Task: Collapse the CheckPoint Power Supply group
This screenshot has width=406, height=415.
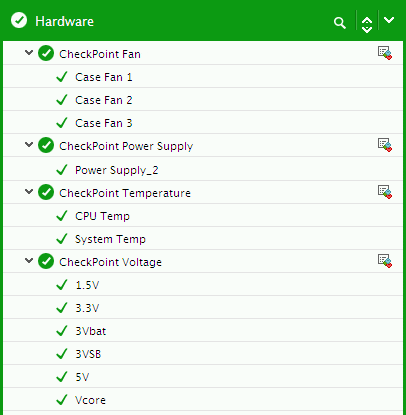Action: (x=29, y=144)
